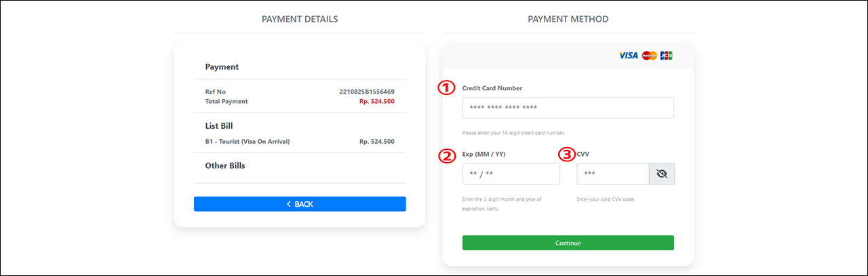Toggle CVV visibility with the eye icon
868x276 pixels.
[662, 174]
